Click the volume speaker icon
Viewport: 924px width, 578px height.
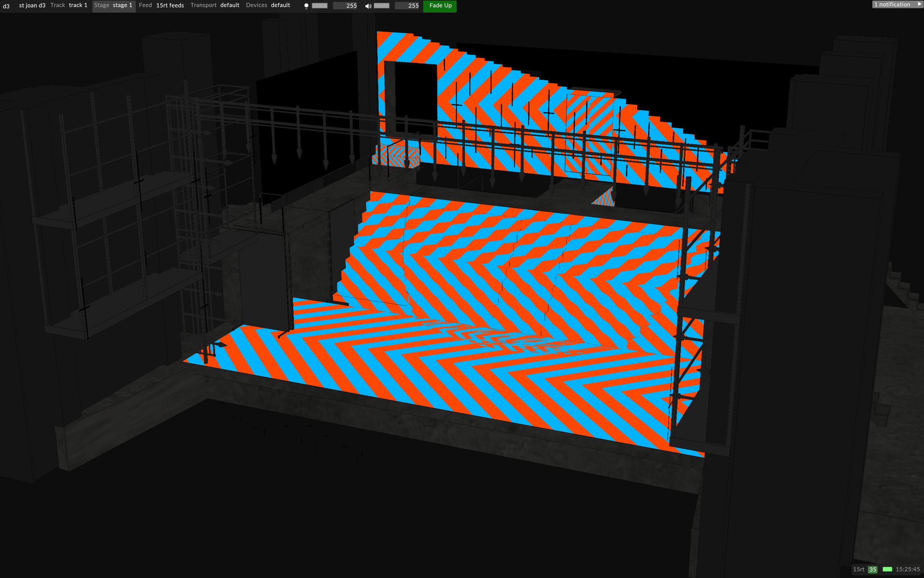pyautogui.click(x=368, y=6)
